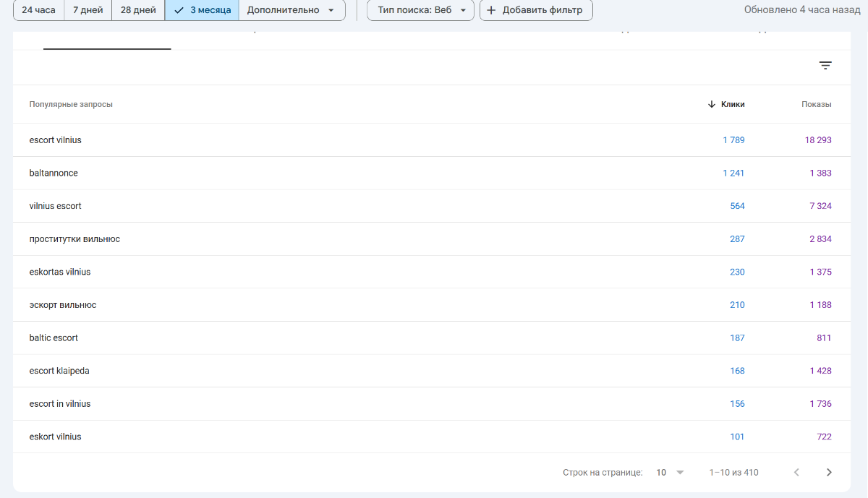The width and height of the screenshot is (868, 498).
Task: Select the 24 часа date range
Action: click(38, 10)
